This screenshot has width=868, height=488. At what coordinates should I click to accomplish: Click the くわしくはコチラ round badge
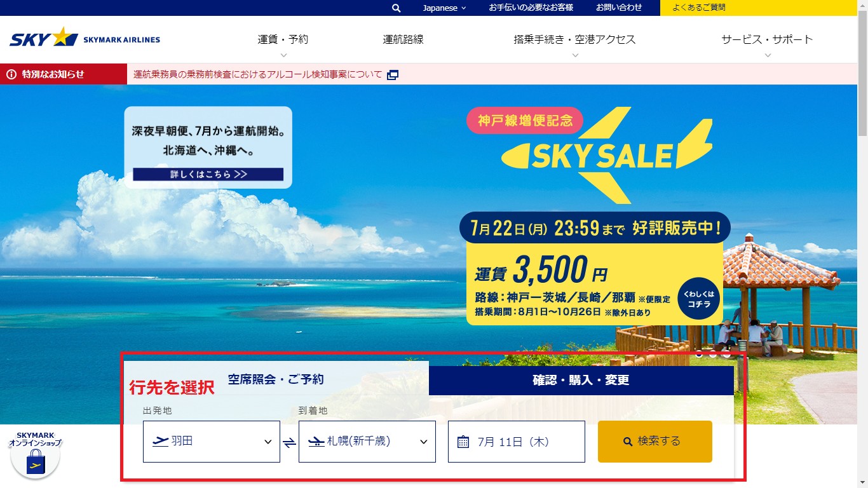coord(699,298)
